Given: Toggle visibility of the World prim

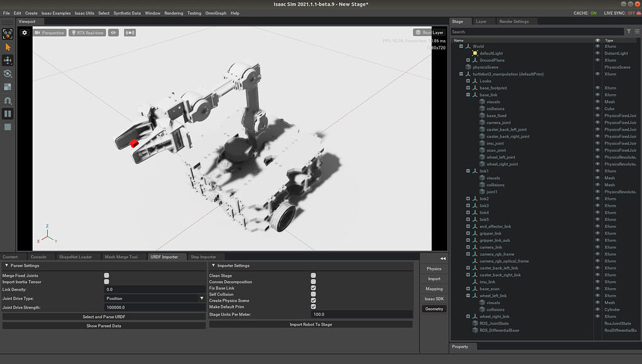Looking at the screenshot, I should point(597,46).
